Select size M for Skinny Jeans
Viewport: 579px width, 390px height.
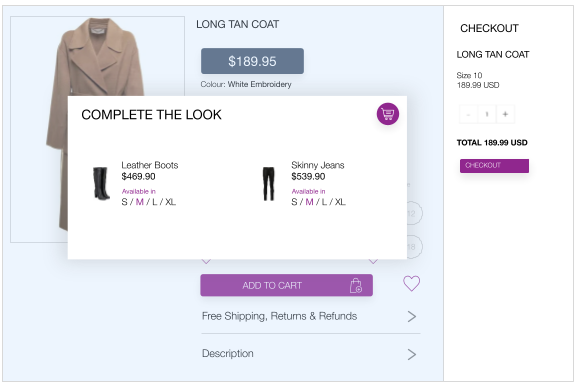tap(309, 202)
